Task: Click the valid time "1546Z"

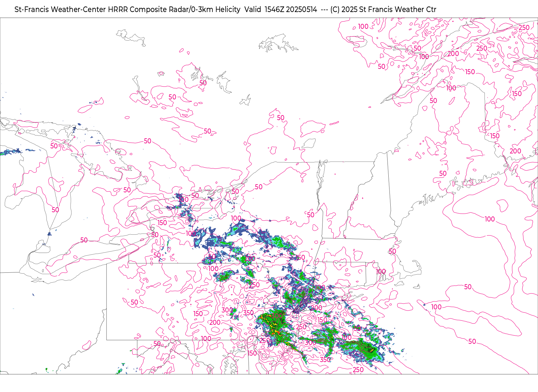Action: [x=274, y=10]
